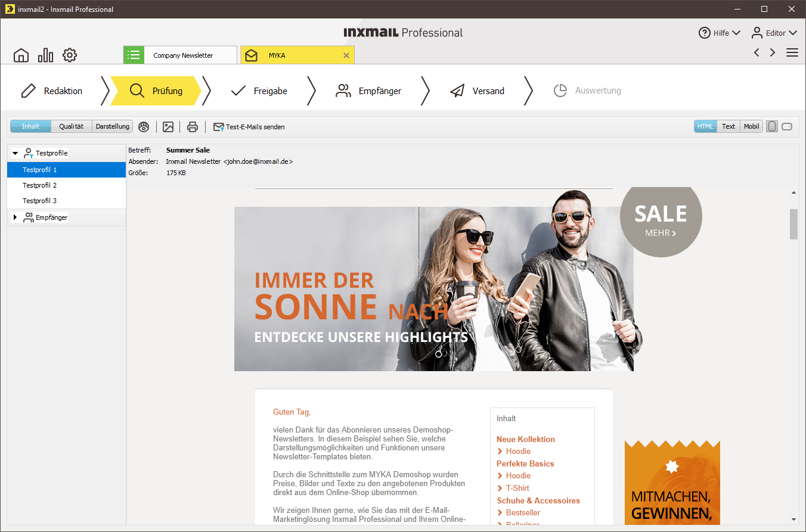Viewport: 806px width, 532px height.
Task: Click the Immer der Sonne nach banner
Action: point(433,289)
